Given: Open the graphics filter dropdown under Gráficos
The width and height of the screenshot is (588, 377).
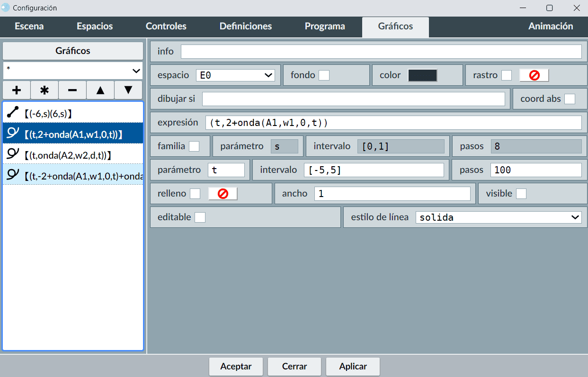Looking at the screenshot, I should point(73,71).
